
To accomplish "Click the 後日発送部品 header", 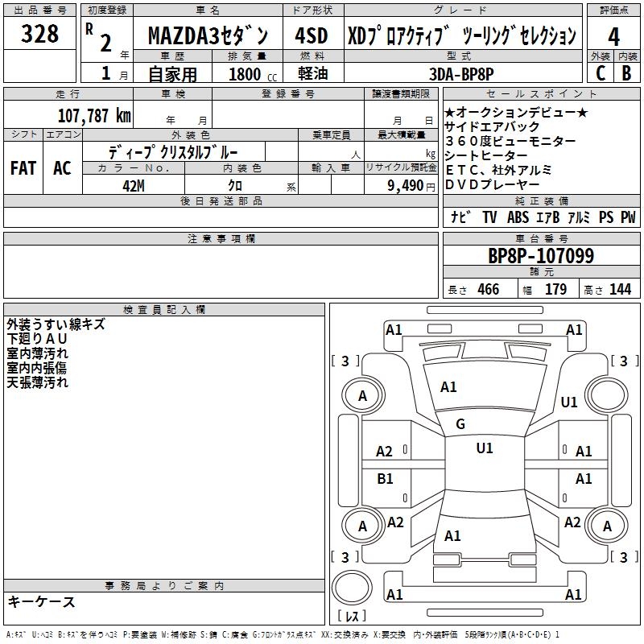I will coord(221,200).
